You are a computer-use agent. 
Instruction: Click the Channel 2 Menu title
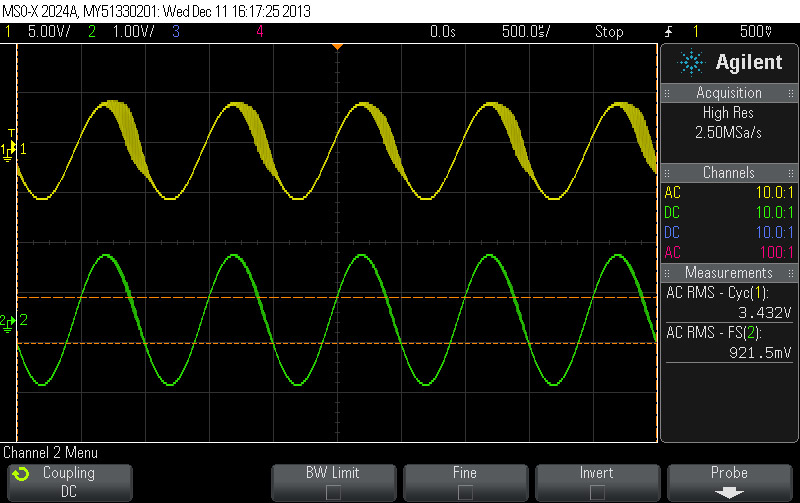pyautogui.click(x=51, y=453)
